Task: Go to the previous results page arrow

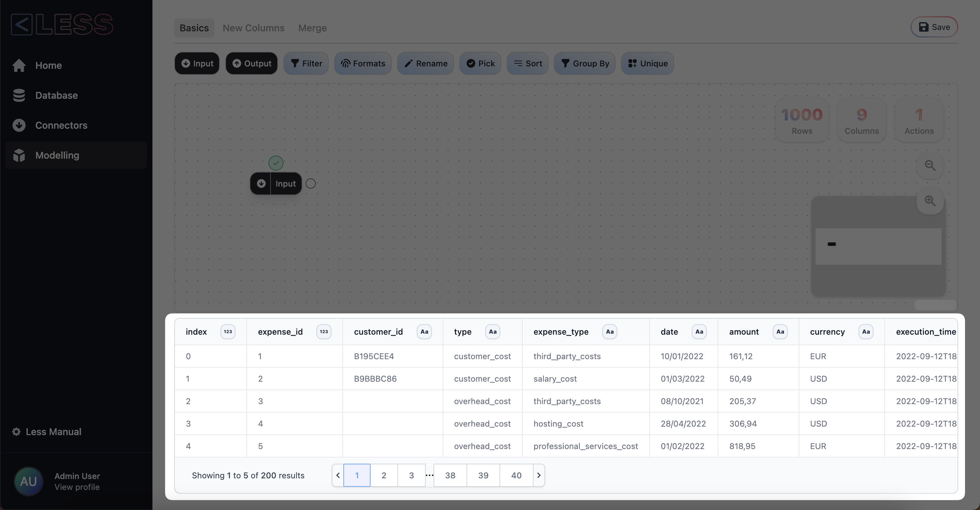Action: [x=338, y=475]
